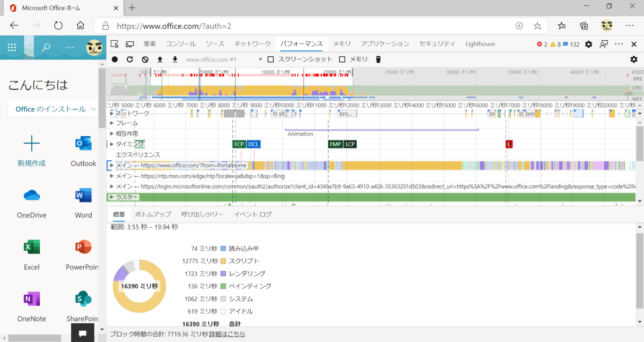Viewport: 644px width, 342px height.
Task: Click the 詳細はこちら link
Action: (227, 334)
